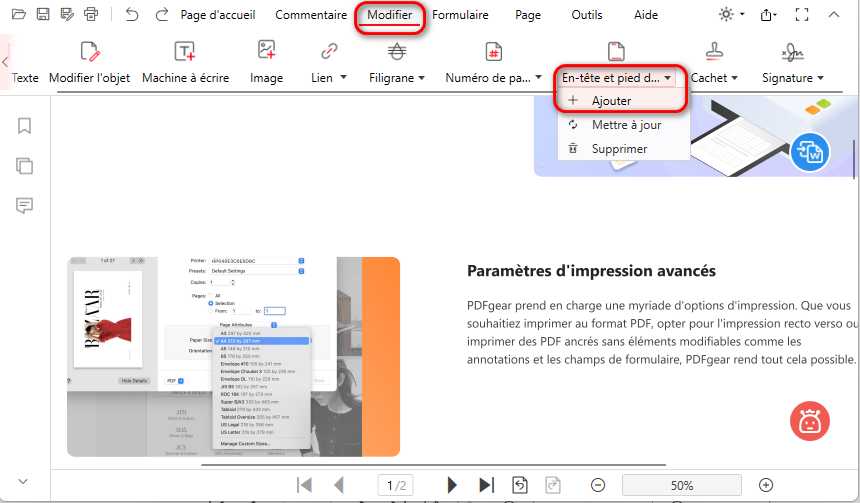Go to the first page
The image size is (860, 503).
[x=304, y=485]
